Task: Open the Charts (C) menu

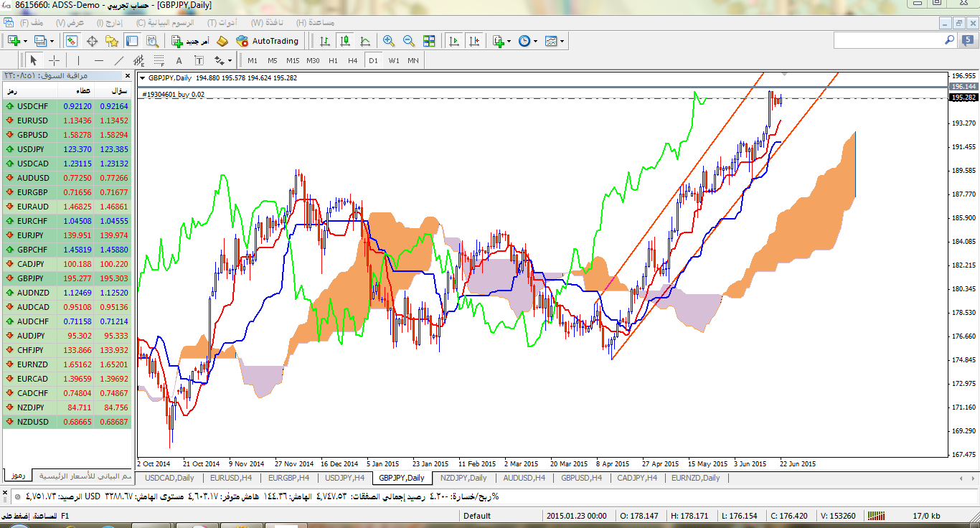Action: pyautogui.click(x=164, y=22)
